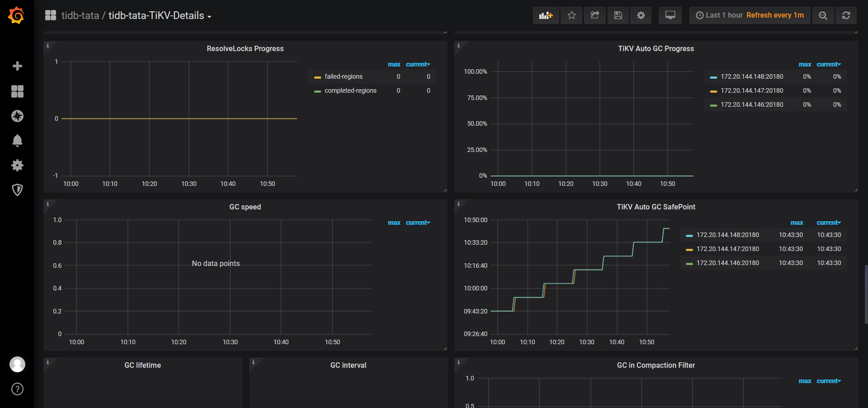Image resolution: width=868 pixels, height=408 pixels.
Task: Share the dashboard using share icon
Action: point(594,15)
